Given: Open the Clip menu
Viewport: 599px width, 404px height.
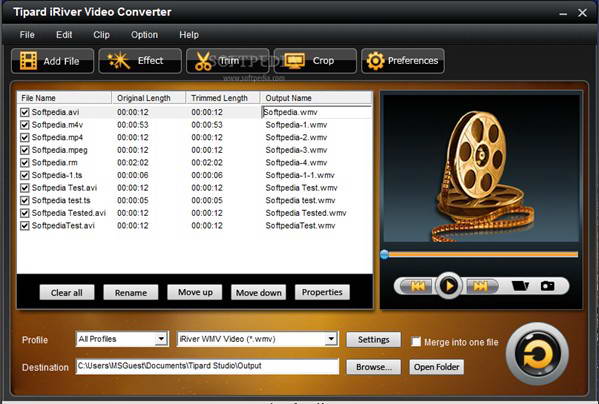Looking at the screenshot, I should [102, 35].
